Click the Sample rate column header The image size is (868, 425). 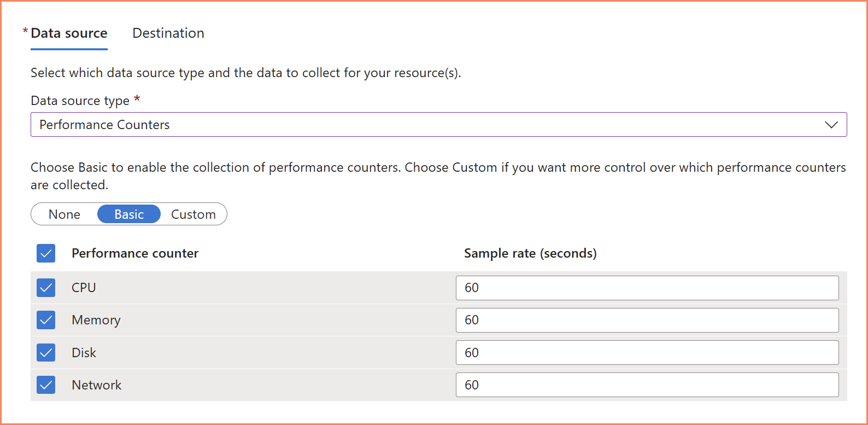530,253
